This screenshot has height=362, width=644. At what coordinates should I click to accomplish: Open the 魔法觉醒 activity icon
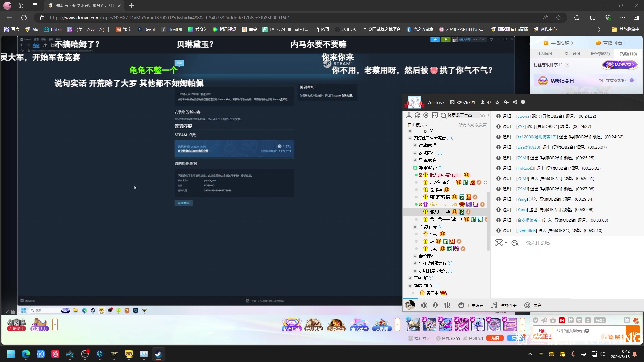click(314, 325)
